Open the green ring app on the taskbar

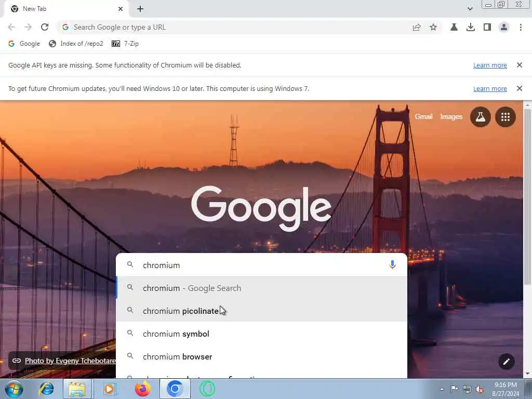click(x=207, y=389)
